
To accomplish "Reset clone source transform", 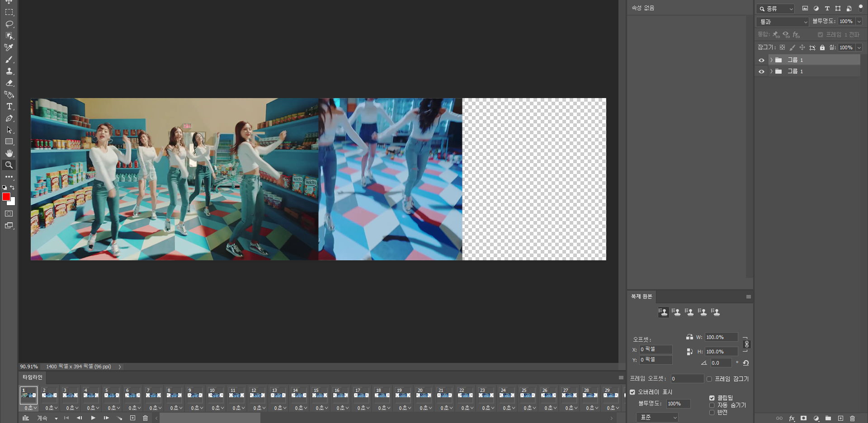I will [x=746, y=363].
